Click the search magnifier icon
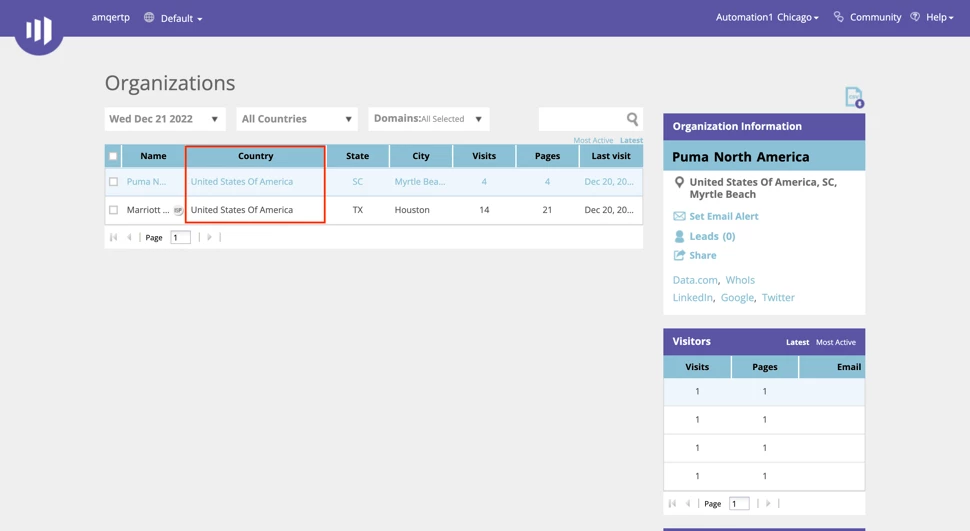 632,119
